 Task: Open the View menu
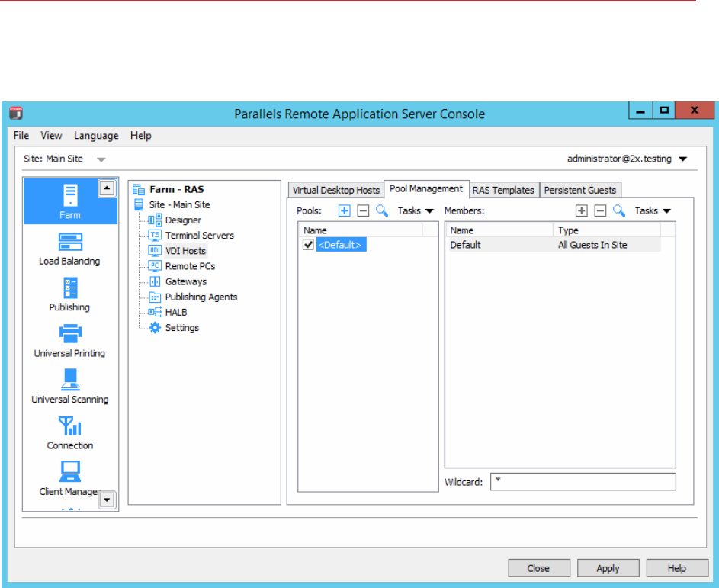(x=51, y=135)
